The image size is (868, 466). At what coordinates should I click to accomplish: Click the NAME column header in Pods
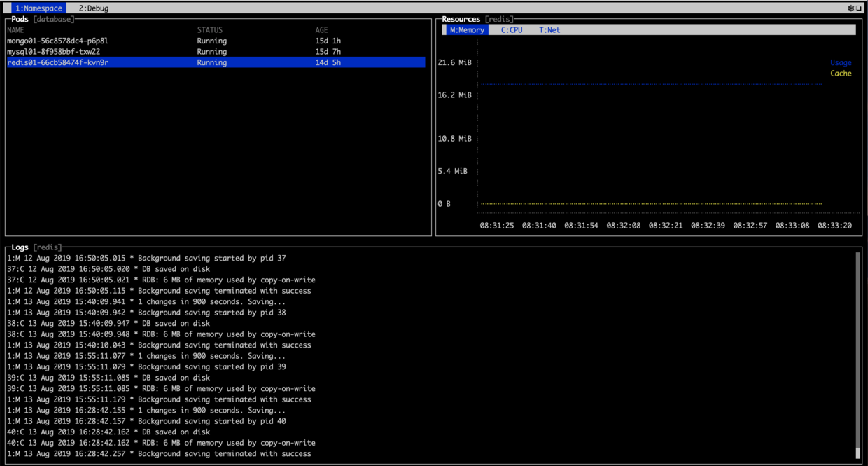click(15, 30)
